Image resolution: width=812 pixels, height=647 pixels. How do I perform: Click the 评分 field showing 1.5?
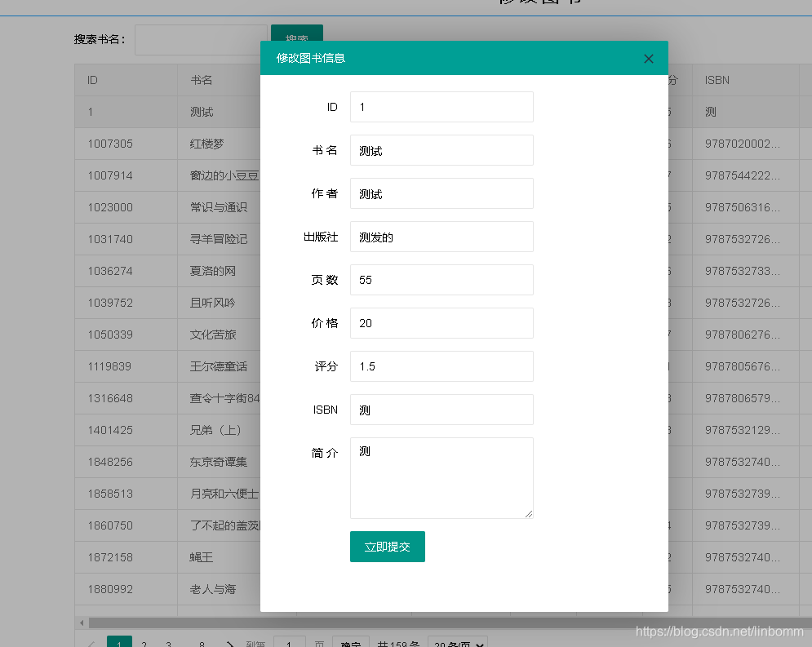[441, 366]
